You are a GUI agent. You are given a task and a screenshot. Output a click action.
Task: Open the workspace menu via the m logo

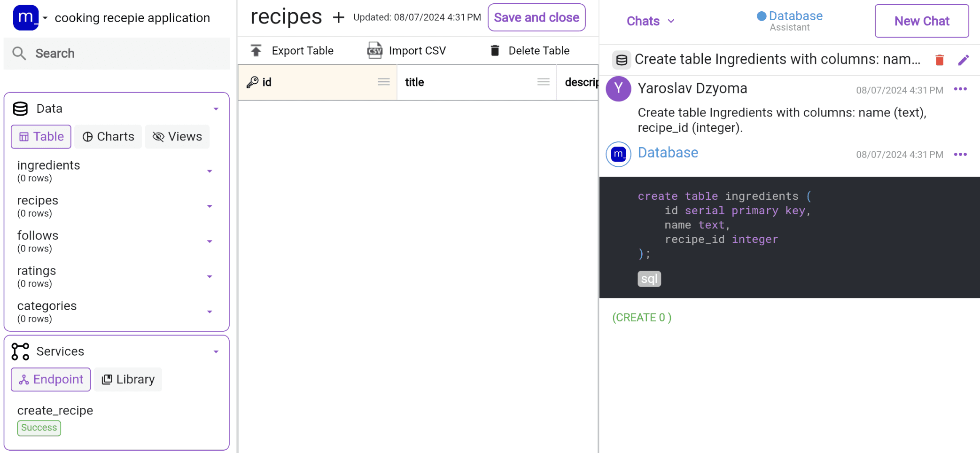coord(27,17)
